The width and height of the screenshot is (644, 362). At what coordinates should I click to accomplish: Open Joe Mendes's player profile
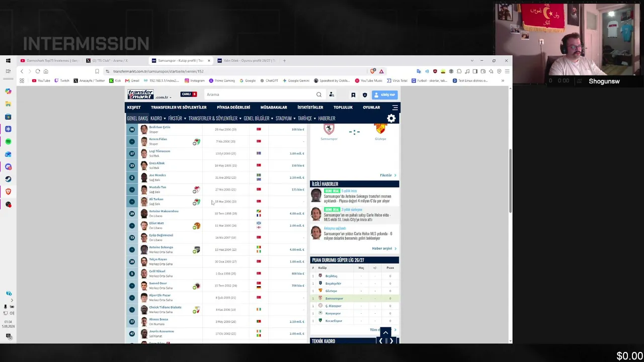157,175
